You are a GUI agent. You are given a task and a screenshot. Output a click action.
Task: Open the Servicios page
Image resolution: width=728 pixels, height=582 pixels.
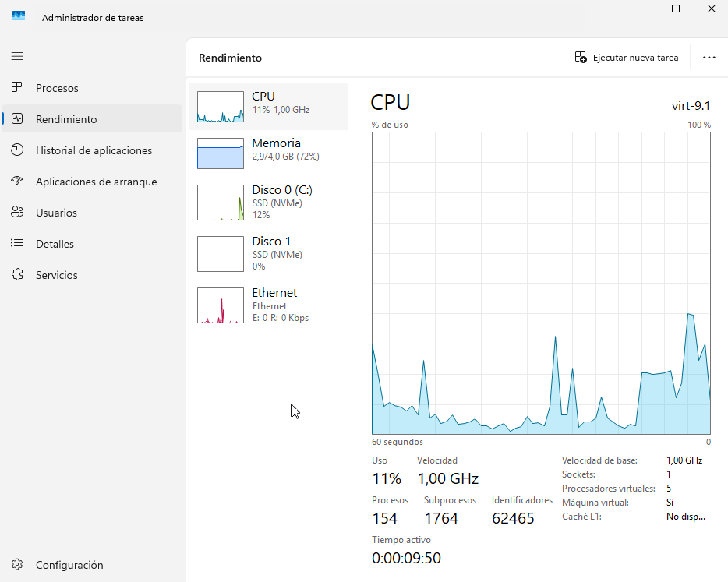(92, 275)
